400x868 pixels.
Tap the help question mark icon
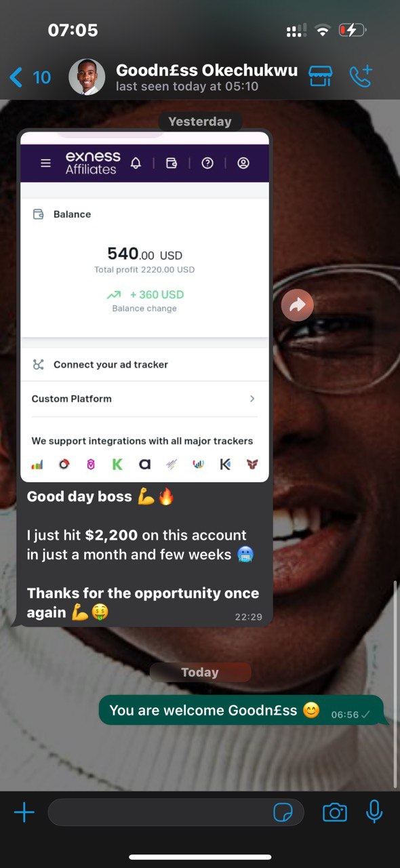[207, 163]
